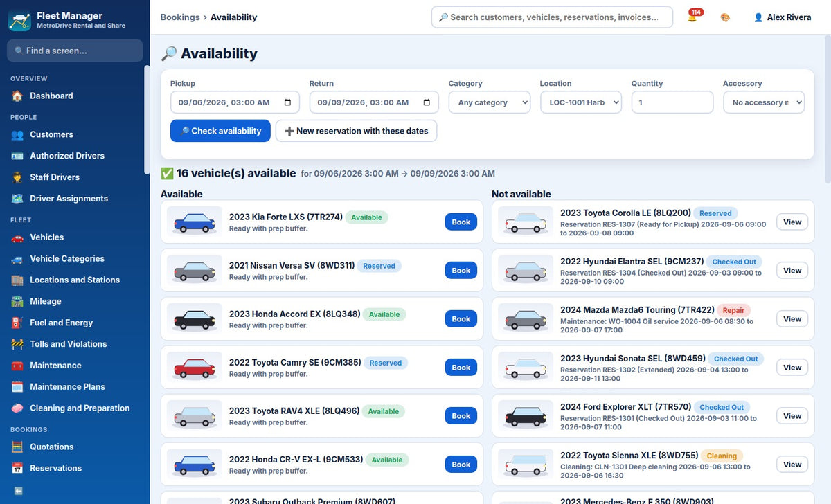The width and height of the screenshot is (831, 504).
Task: Open Alex Rivera user menu
Action: pos(783,17)
